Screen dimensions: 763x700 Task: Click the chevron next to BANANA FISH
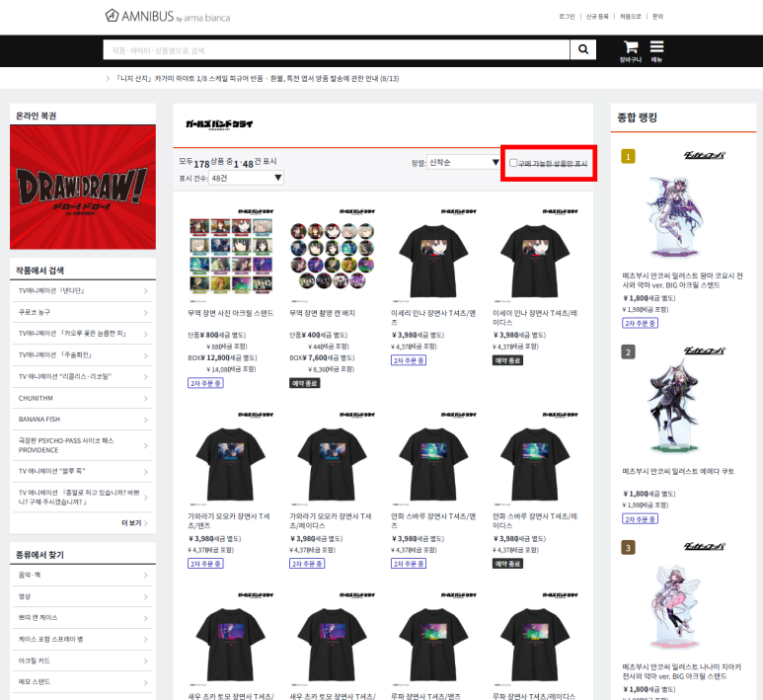pos(145,420)
